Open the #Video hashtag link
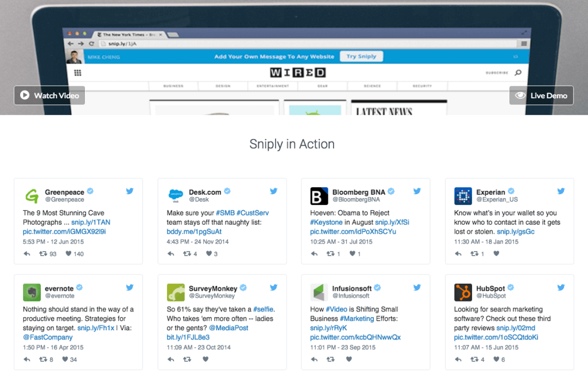This screenshot has width=588, height=378. tap(336, 310)
